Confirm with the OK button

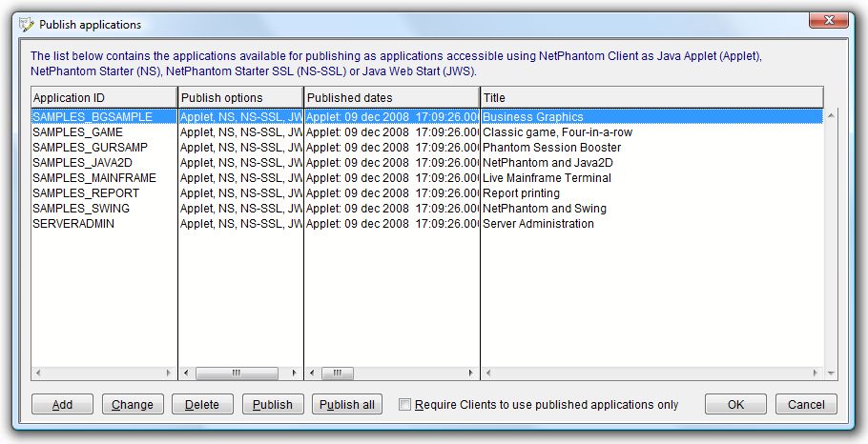coord(735,404)
